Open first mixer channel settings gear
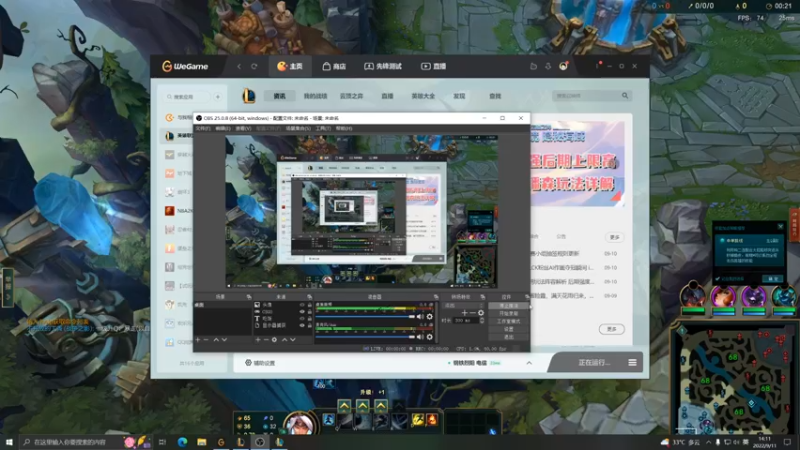 click(x=430, y=317)
